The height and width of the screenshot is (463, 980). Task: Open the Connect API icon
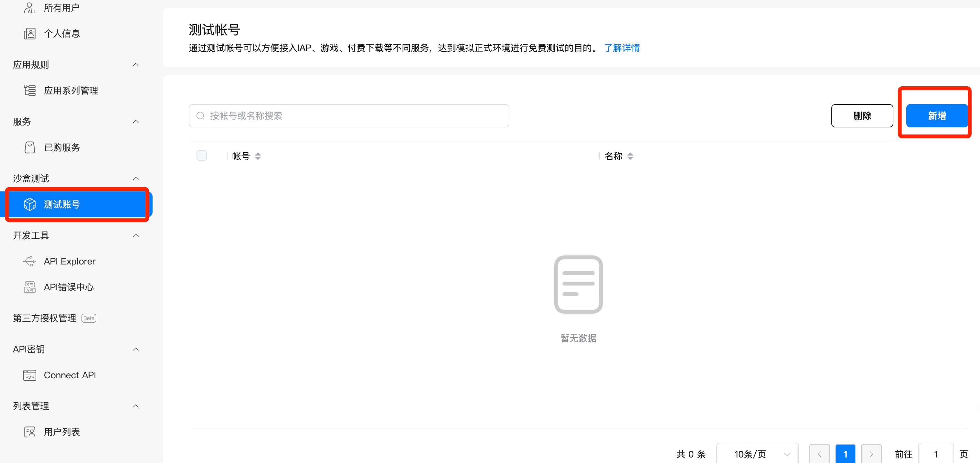click(30, 375)
